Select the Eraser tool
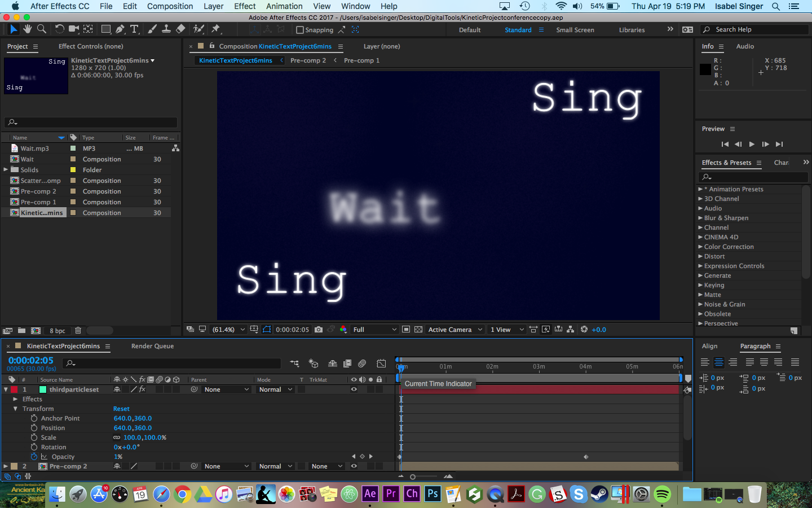The image size is (812, 508). [x=180, y=29]
